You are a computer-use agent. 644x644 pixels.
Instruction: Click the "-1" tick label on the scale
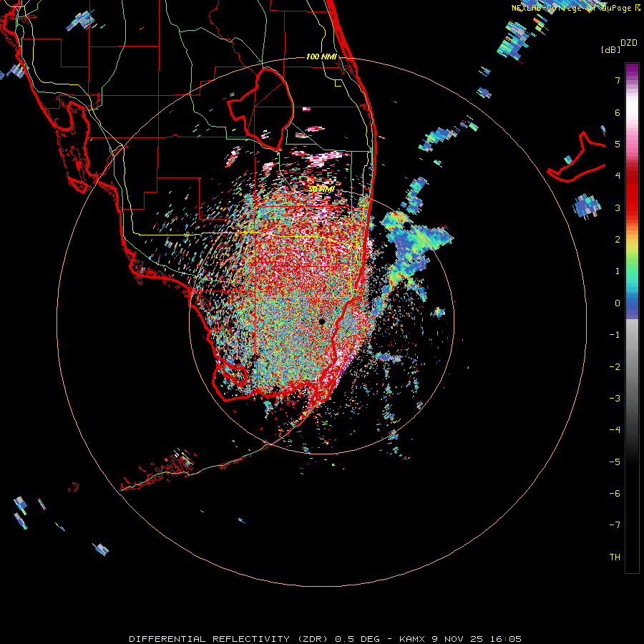coord(615,335)
